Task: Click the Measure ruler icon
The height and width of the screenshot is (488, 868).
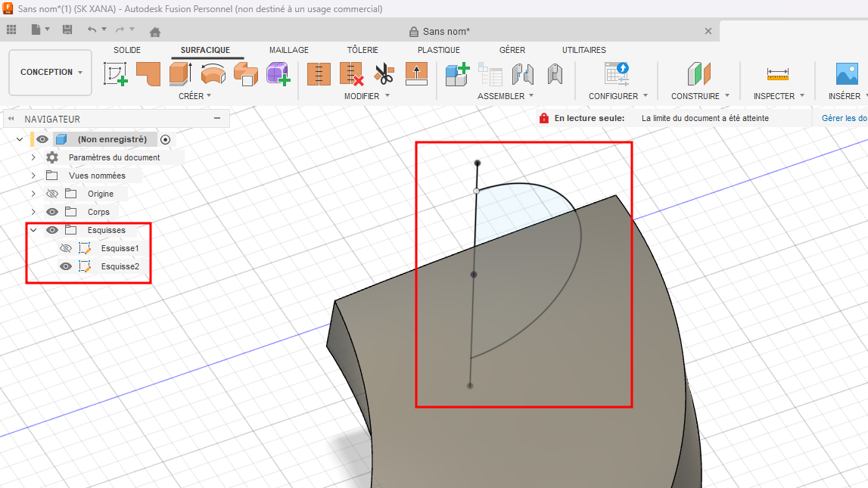Action: tap(778, 73)
